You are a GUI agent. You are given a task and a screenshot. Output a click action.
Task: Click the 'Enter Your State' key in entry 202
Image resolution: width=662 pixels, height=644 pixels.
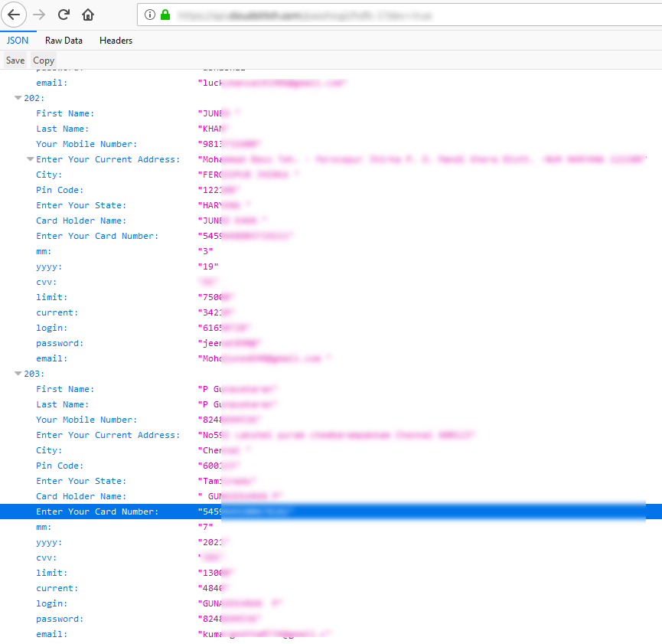tap(81, 205)
